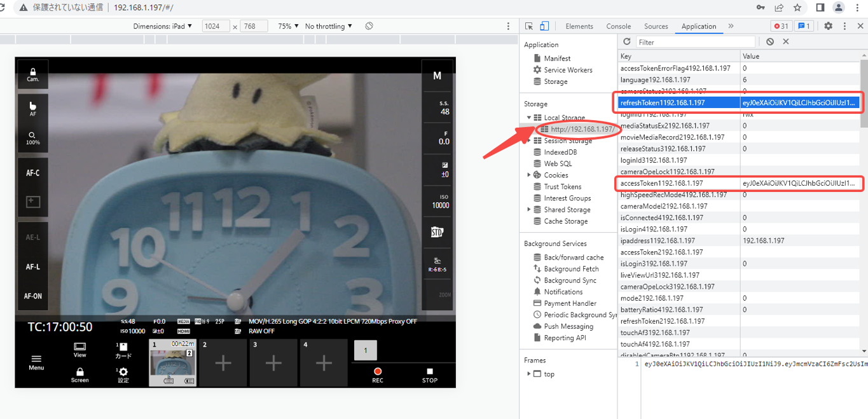Viewport: 868px width, 419px height.
Task: Show more DevTools tabs chevron
Action: tap(731, 26)
